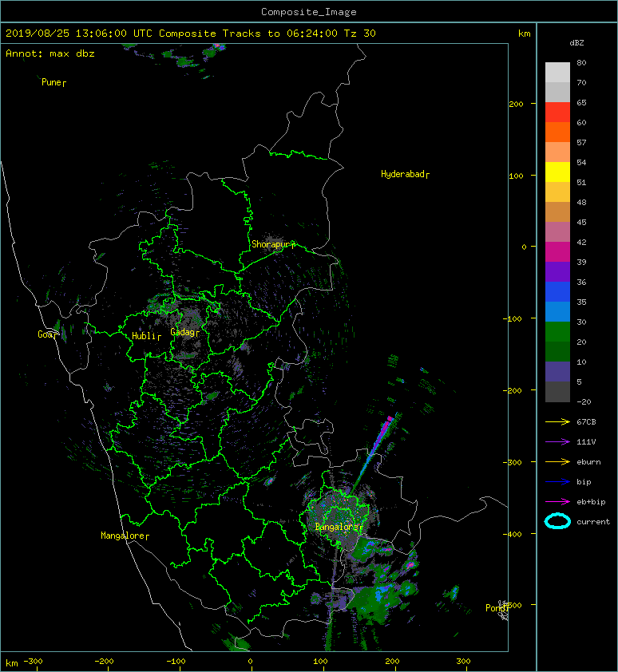Click the 'Hyderabad' city label

(x=402, y=174)
